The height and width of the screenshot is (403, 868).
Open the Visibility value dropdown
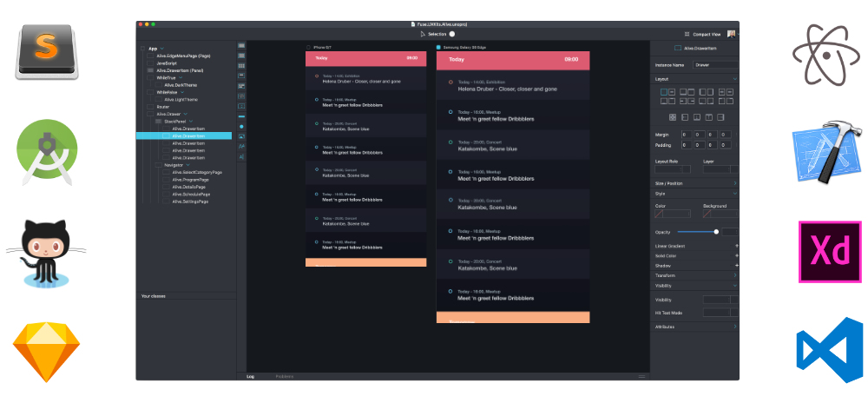pos(720,300)
